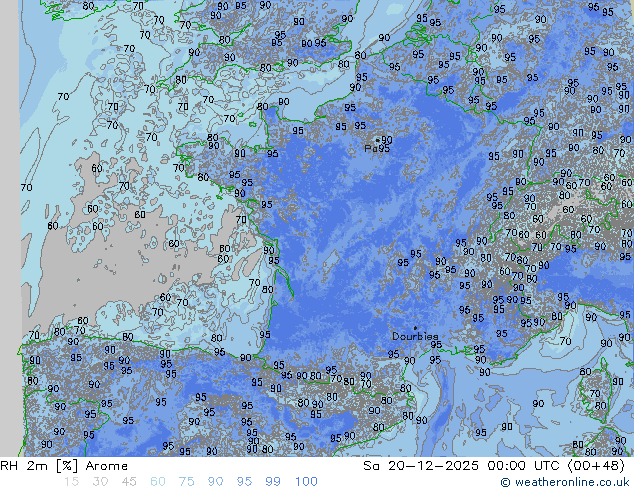Click the 'Sa 20-12-2025 00:00 UTC (00+48)' timestamp
This screenshot has height=490, width=634.
[x=494, y=466]
